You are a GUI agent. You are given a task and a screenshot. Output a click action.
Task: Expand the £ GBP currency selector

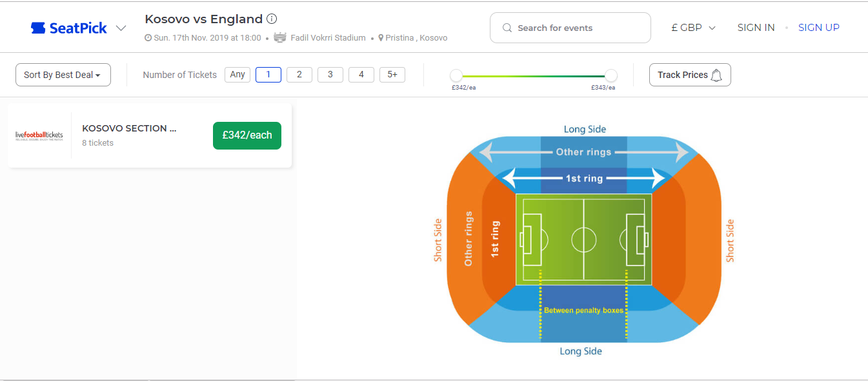click(x=694, y=28)
